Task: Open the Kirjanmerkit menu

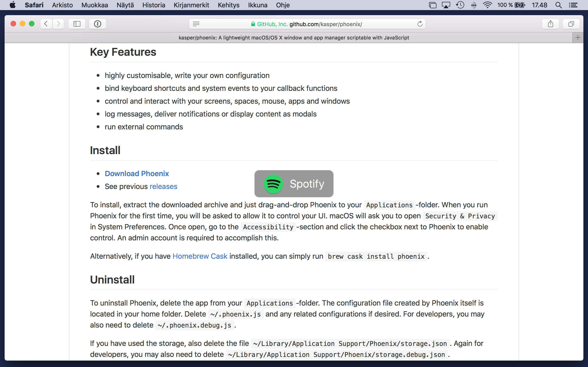Action: click(x=191, y=5)
